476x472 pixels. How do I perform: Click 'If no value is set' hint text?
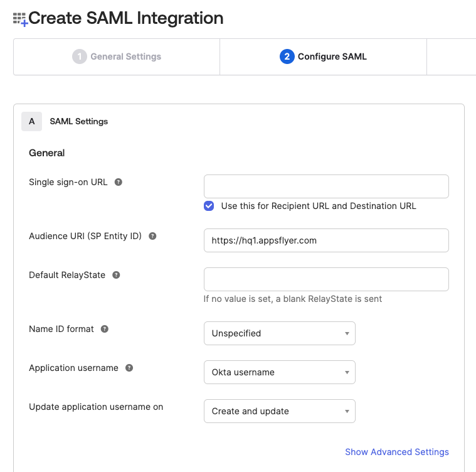(293, 299)
